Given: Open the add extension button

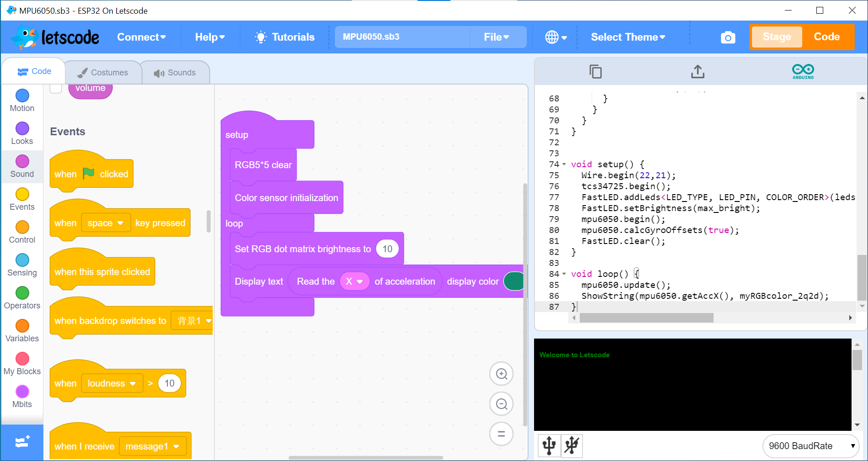Looking at the screenshot, I should pyautogui.click(x=22, y=442).
